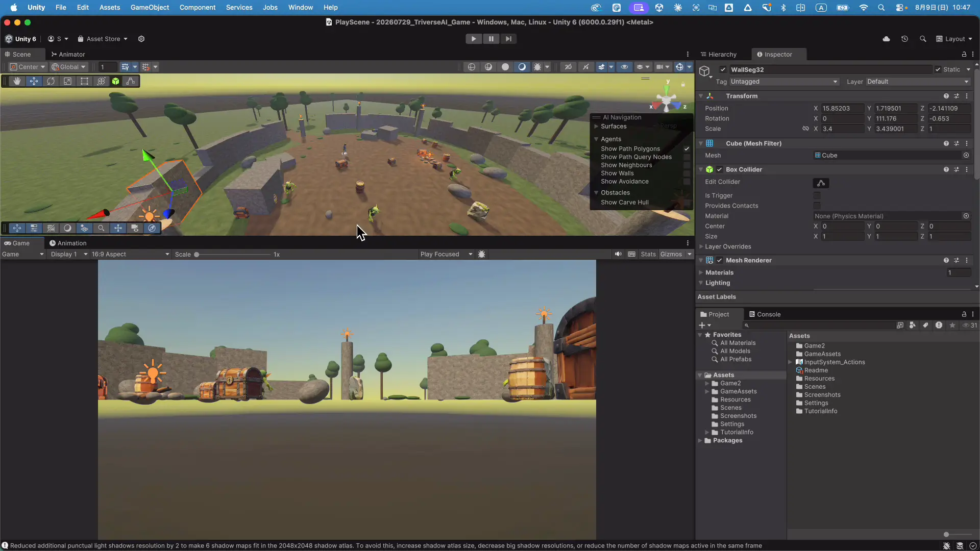The image size is (980, 551).
Task: Click the Play button
Action: coord(474,39)
